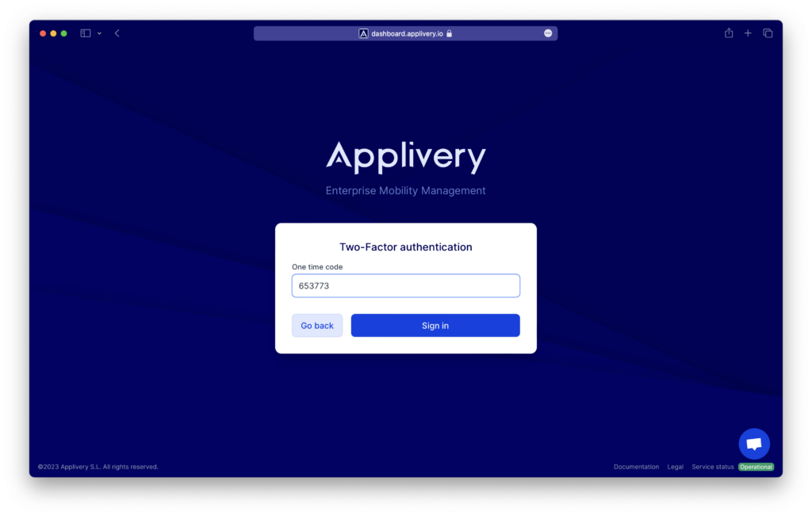Screen dimensions: 812x516
Task: Click the One time code label
Action: point(317,267)
